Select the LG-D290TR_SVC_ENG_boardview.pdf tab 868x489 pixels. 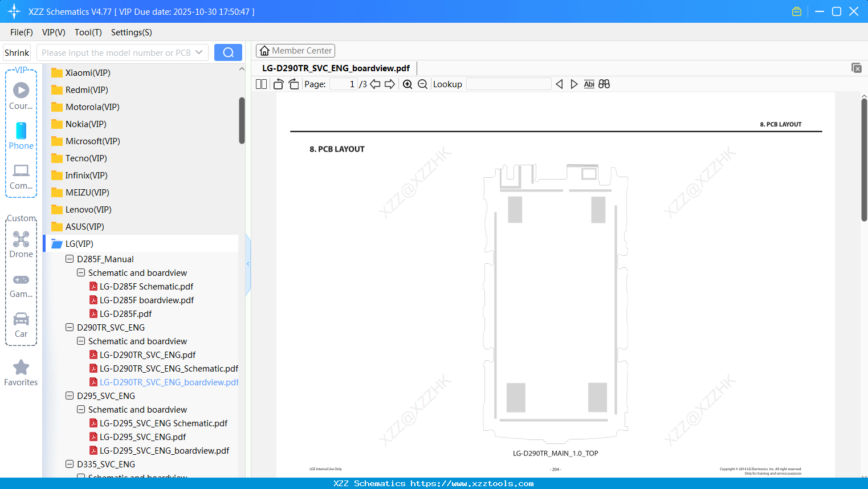coord(336,68)
